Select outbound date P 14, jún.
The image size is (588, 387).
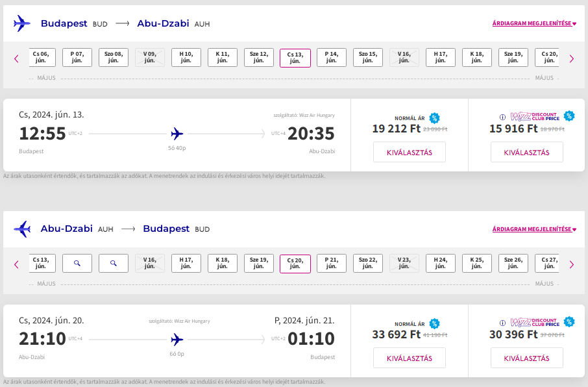click(x=332, y=57)
